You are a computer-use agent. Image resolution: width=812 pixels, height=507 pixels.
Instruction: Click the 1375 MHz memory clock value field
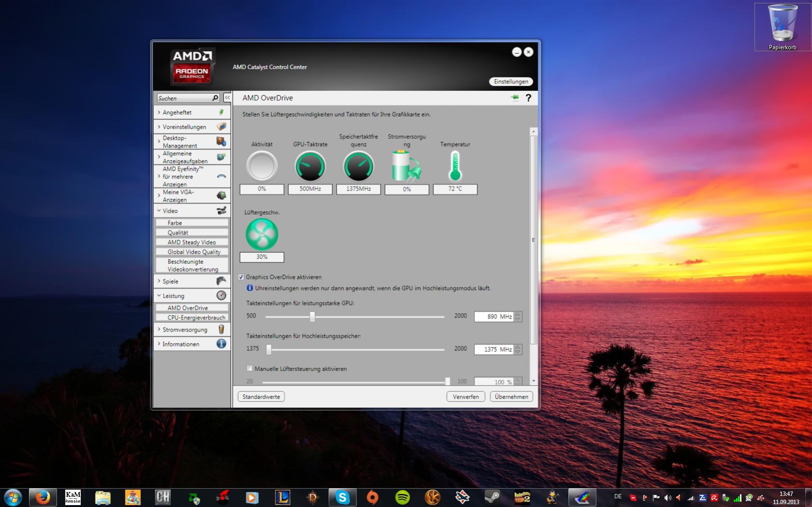494,349
